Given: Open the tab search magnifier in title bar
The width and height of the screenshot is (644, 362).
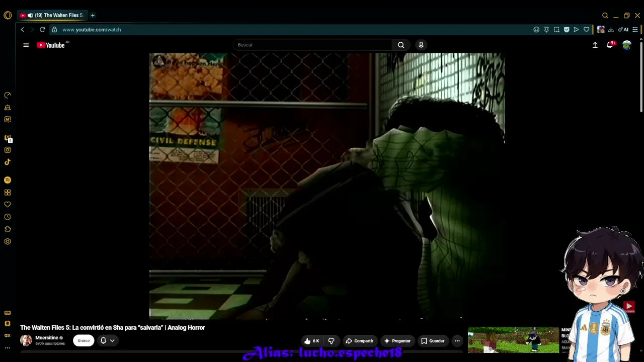Looking at the screenshot, I should pyautogui.click(x=605, y=15).
